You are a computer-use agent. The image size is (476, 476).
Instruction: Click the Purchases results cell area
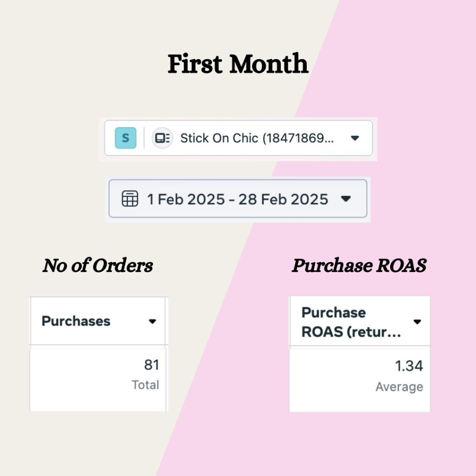tap(99, 380)
